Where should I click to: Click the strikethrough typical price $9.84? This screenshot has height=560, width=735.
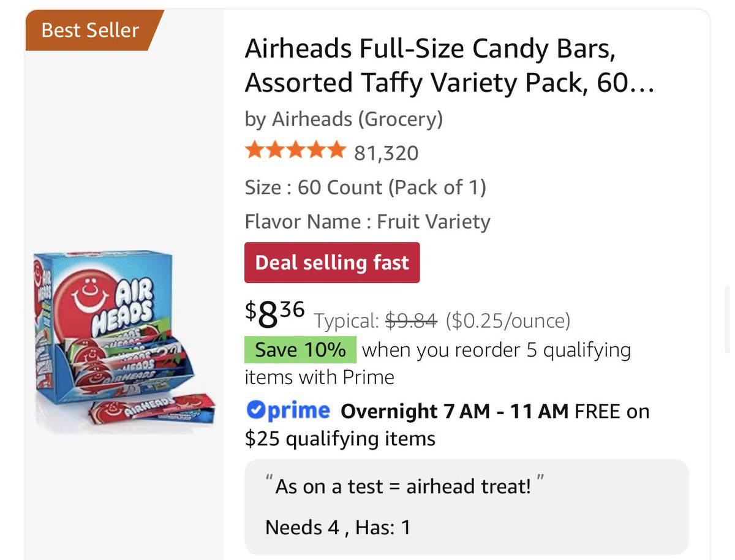tap(411, 320)
